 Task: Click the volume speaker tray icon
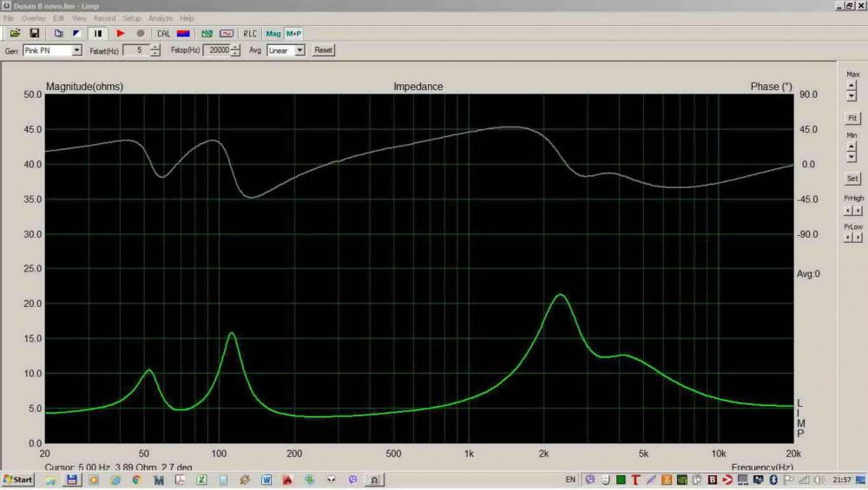819,480
